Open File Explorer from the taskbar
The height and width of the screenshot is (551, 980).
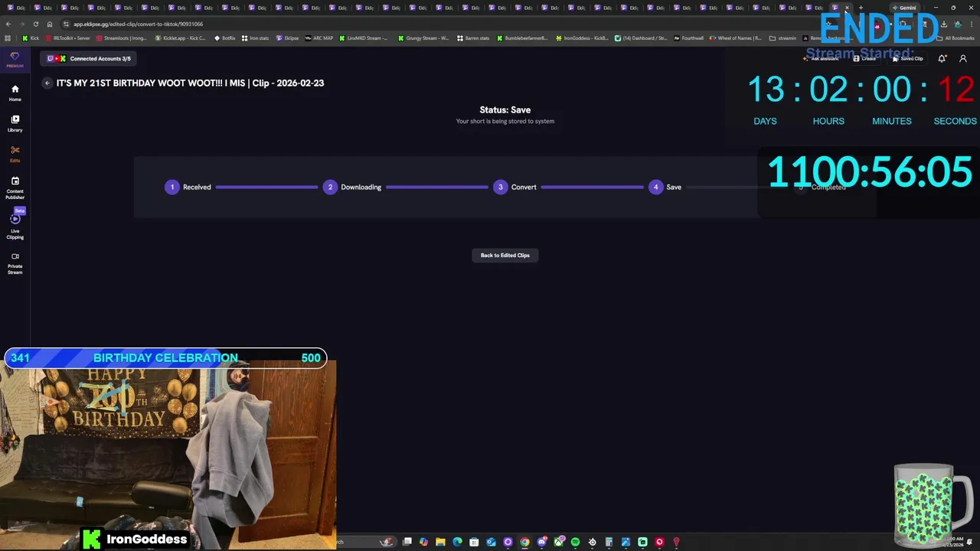click(x=440, y=542)
